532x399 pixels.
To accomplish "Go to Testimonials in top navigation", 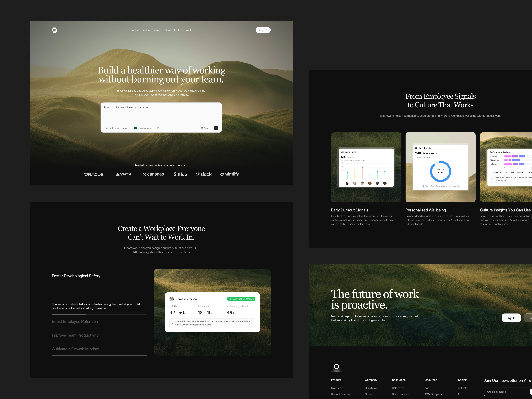I will [169, 30].
